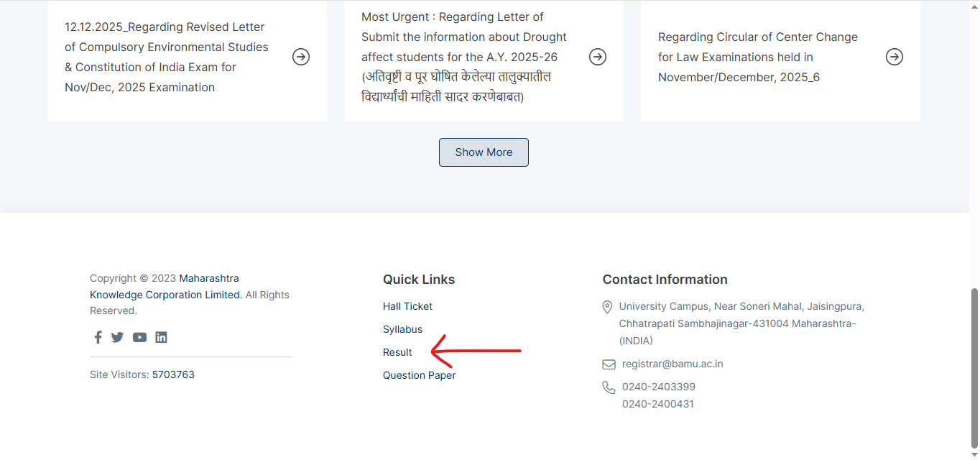
Task: Open the LinkedIn social icon
Action: pyautogui.click(x=161, y=337)
